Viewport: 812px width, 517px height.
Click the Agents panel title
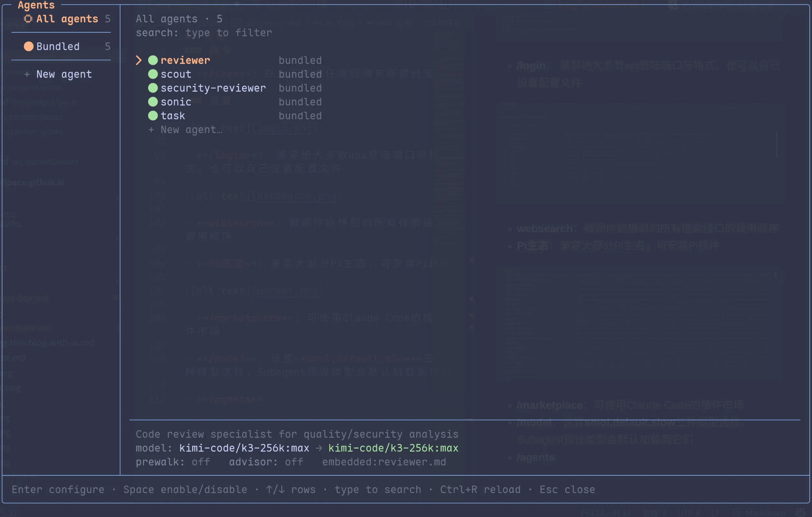tap(36, 5)
